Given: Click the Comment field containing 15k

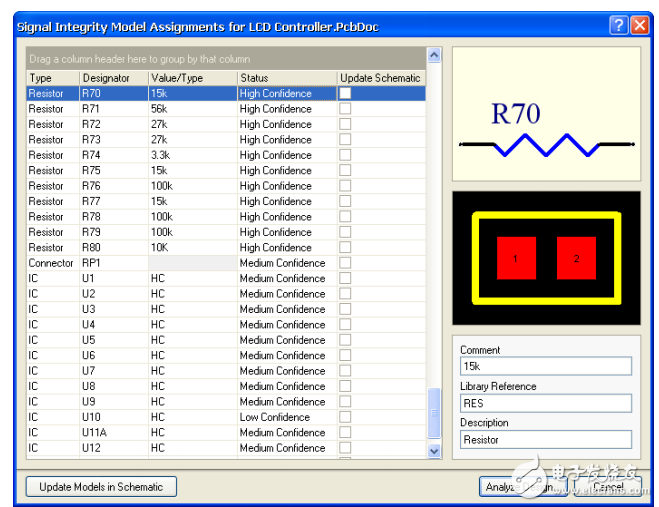Looking at the screenshot, I should pyautogui.click(x=545, y=367).
